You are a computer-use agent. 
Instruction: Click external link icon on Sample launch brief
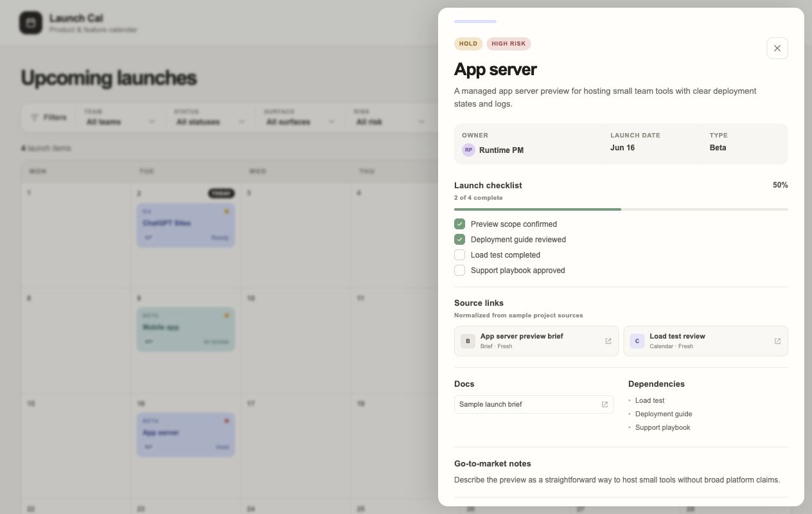(x=605, y=404)
